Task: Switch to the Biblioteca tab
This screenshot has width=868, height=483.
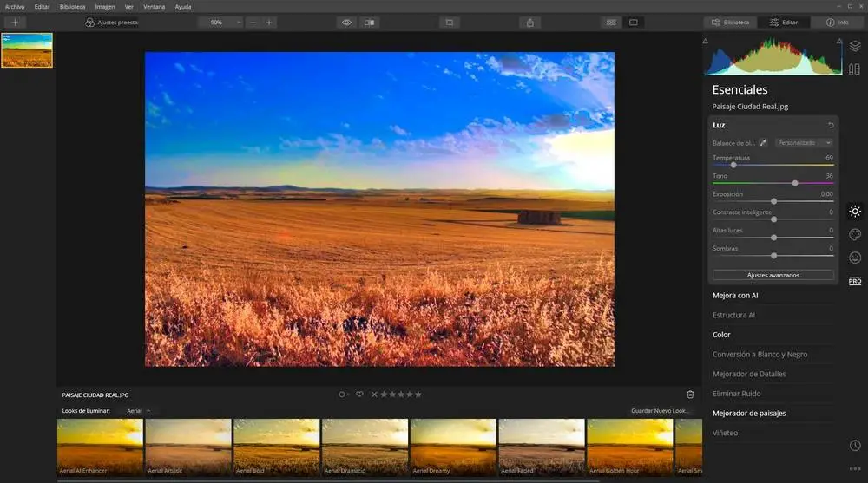Action: [x=730, y=23]
